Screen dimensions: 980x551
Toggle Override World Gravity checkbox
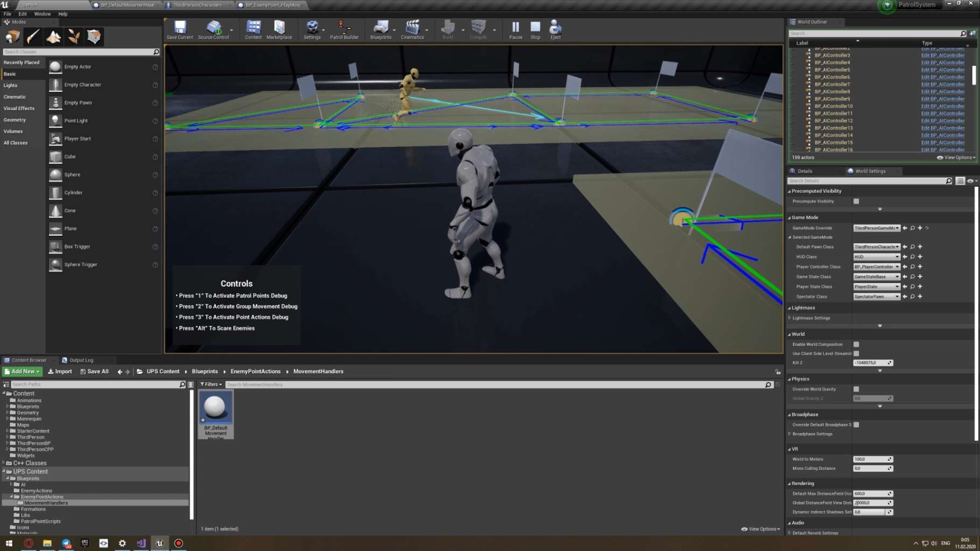point(856,389)
